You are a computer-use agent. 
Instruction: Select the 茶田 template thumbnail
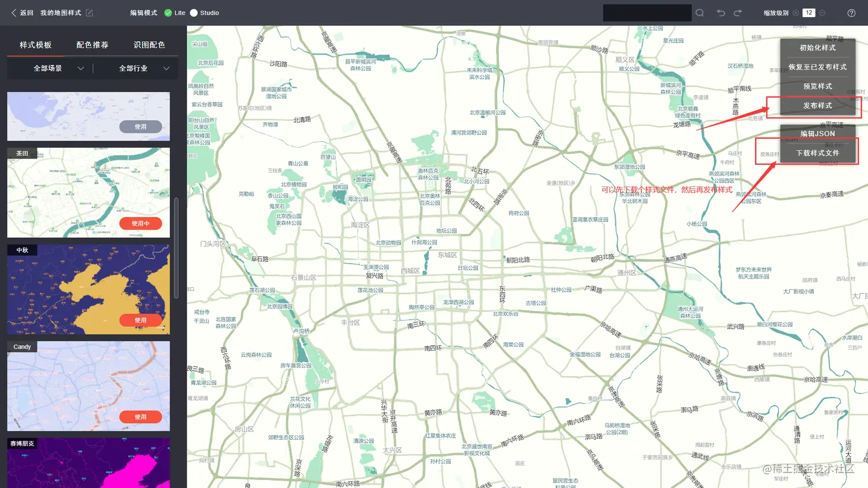coord(88,193)
